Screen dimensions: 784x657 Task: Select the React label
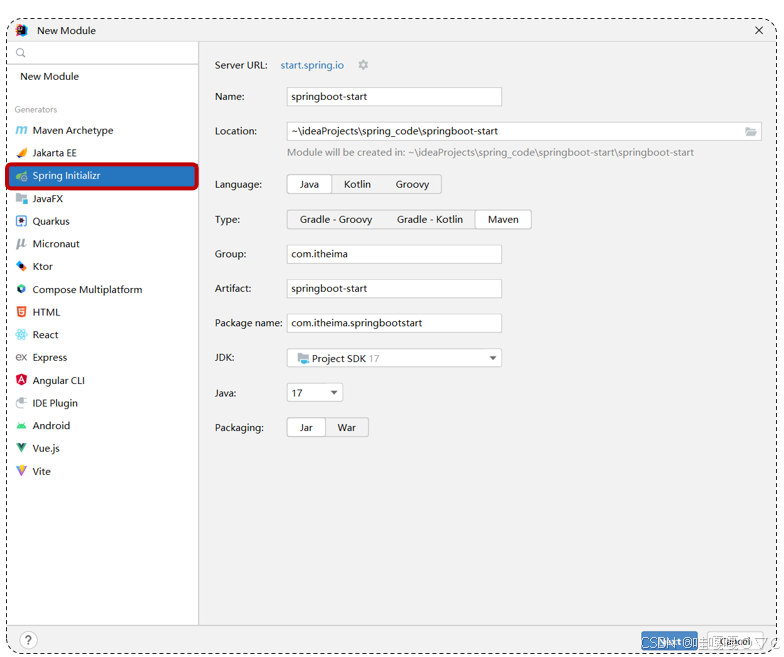click(45, 334)
